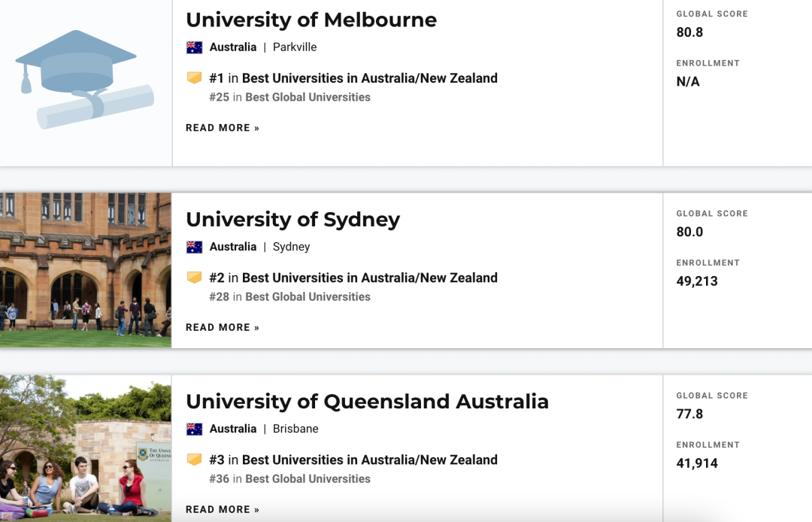Click Australian flag beside Brisbane location
Viewport: 812px width, 522px height.
pos(194,429)
